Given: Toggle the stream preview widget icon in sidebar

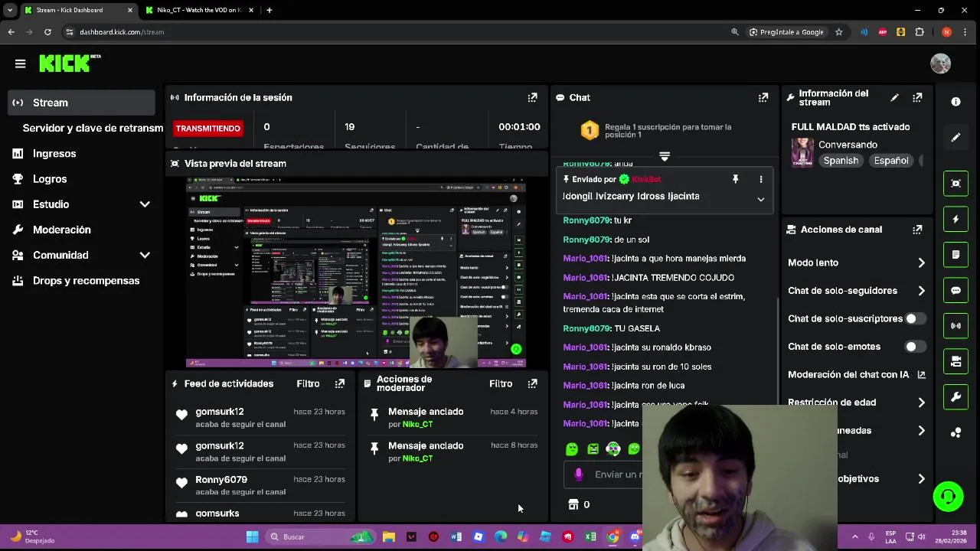Looking at the screenshot, I should [955, 184].
